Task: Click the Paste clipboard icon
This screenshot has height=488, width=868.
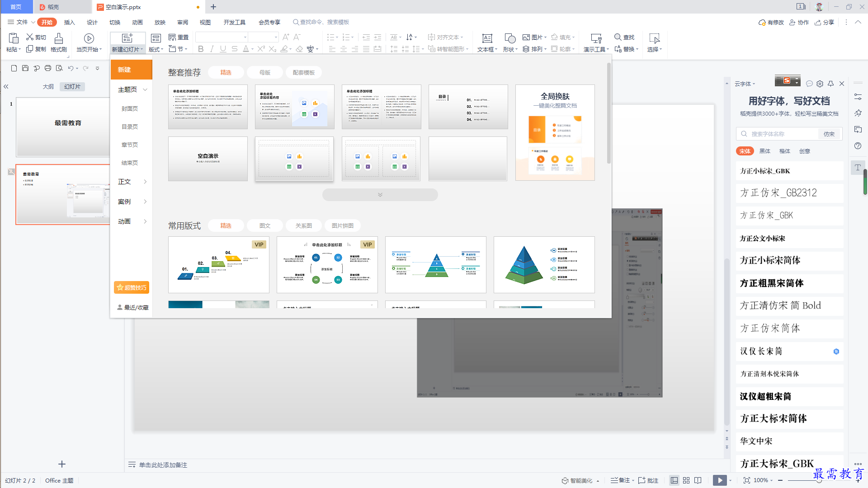Action: coord(13,38)
